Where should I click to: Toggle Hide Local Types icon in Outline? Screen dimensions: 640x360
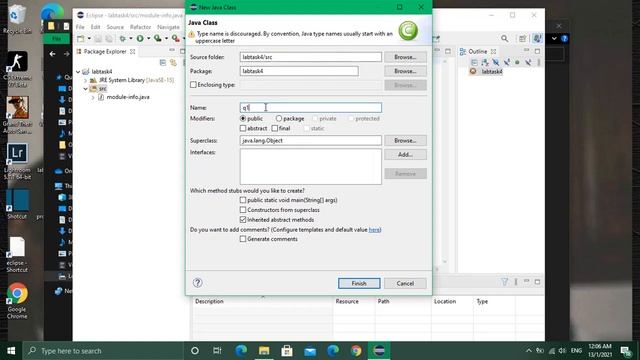click(x=528, y=62)
